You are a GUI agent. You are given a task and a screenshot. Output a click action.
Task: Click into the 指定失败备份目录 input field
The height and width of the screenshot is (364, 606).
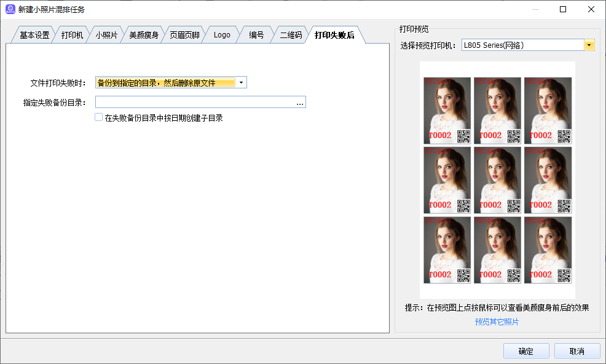pos(194,103)
